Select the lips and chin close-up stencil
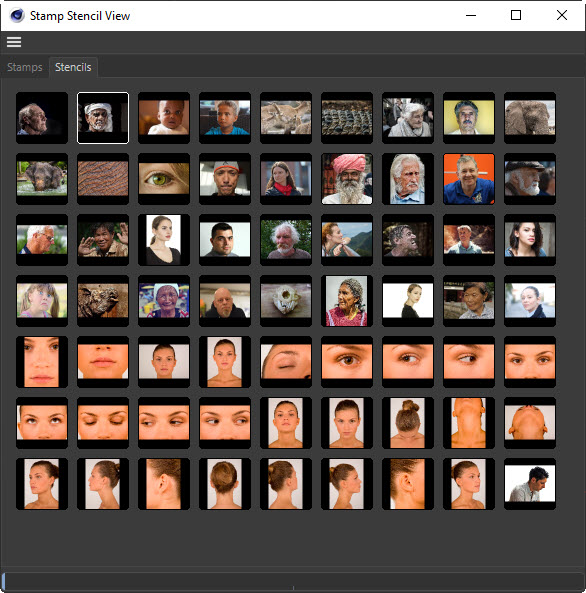 pyautogui.click(x=103, y=362)
